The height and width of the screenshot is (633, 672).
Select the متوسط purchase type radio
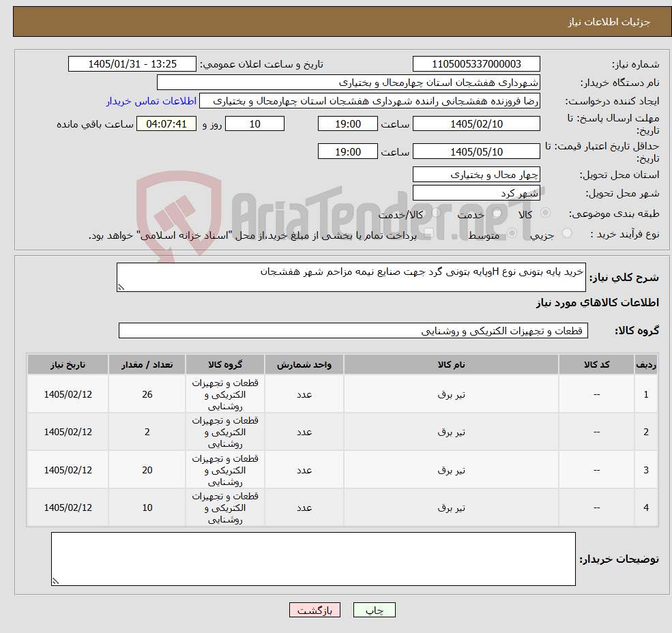pos(512,233)
